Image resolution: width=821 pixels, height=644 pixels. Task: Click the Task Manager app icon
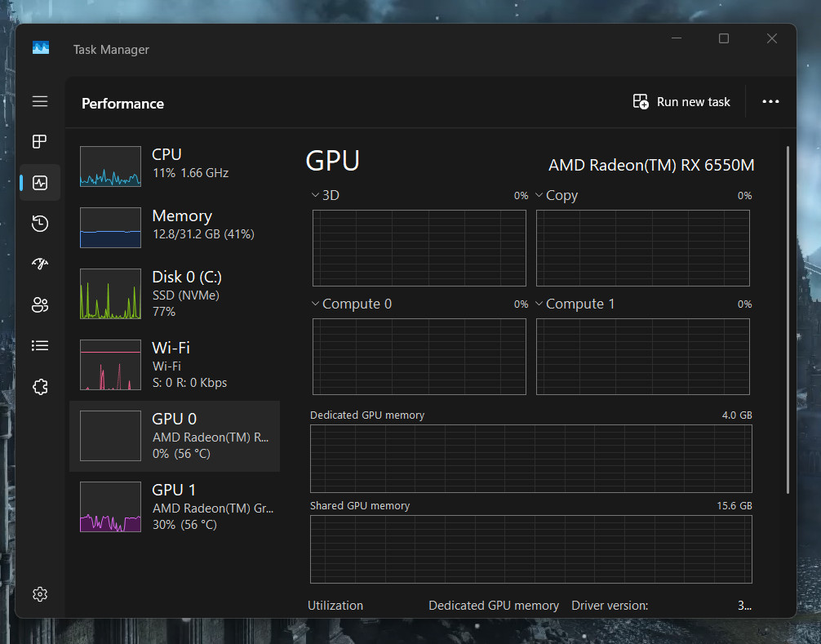[x=41, y=47]
